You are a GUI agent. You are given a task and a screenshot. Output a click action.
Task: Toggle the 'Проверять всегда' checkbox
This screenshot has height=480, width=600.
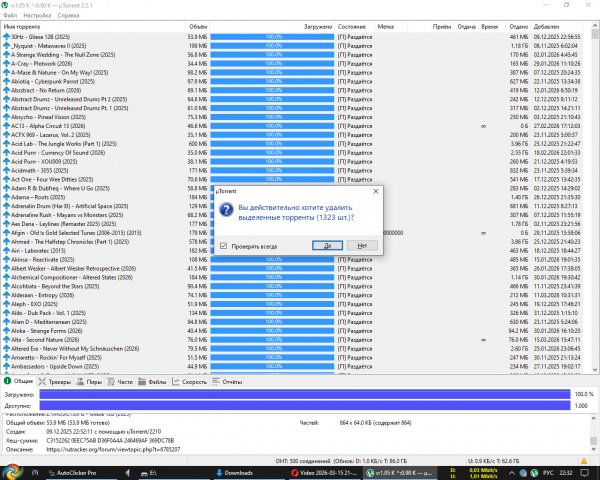223,245
